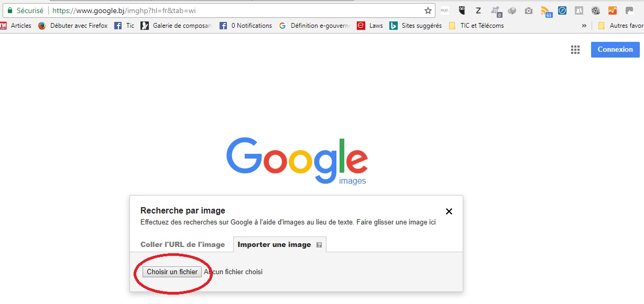Image resolution: width=644 pixels, height=304 pixels.
Task: Click the Connexion sign-in button
Action: point(615,49)
